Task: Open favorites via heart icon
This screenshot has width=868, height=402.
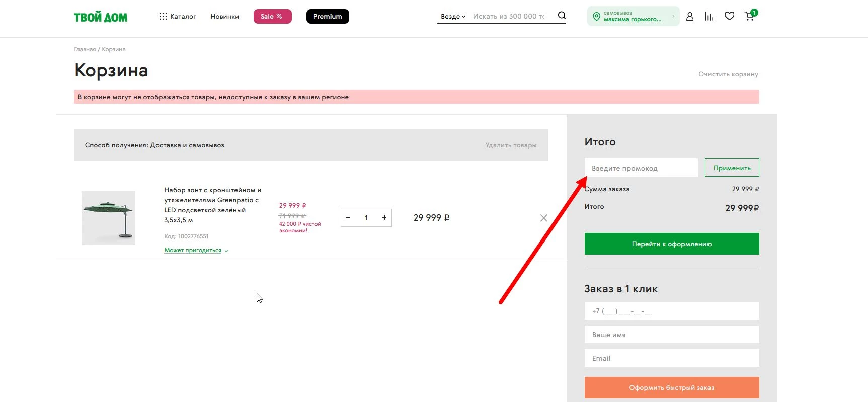Action: (729, 16)
